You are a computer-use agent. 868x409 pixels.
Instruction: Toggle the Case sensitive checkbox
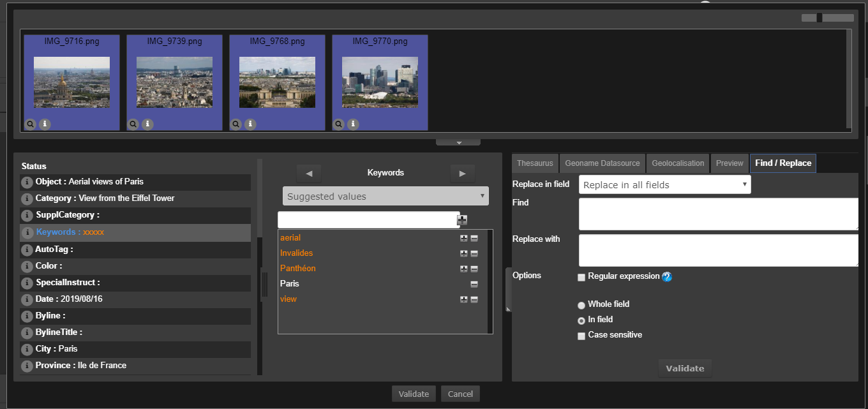581,336
